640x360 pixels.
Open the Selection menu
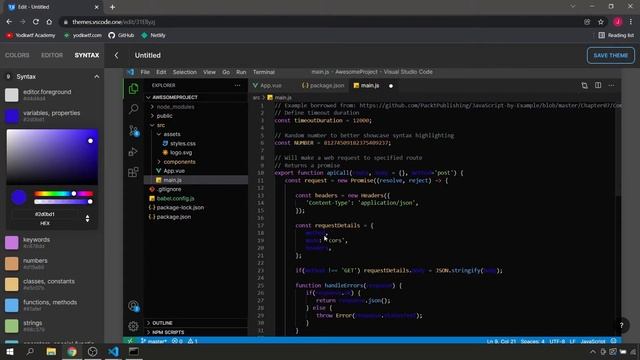[x=184, y=72]
